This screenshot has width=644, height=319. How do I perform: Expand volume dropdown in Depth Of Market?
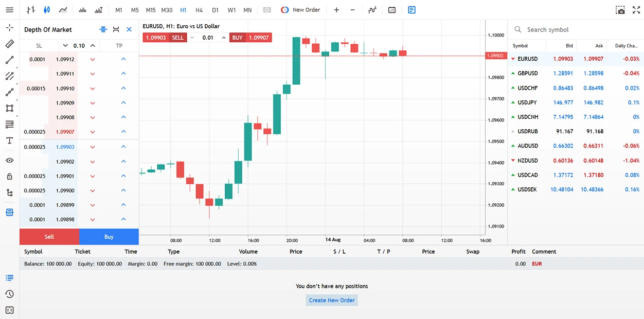tap(65, 46)
